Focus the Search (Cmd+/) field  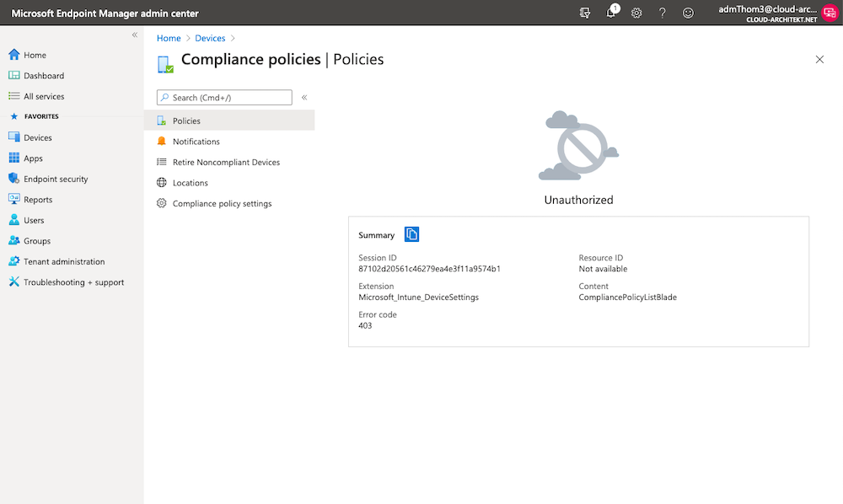225,97
